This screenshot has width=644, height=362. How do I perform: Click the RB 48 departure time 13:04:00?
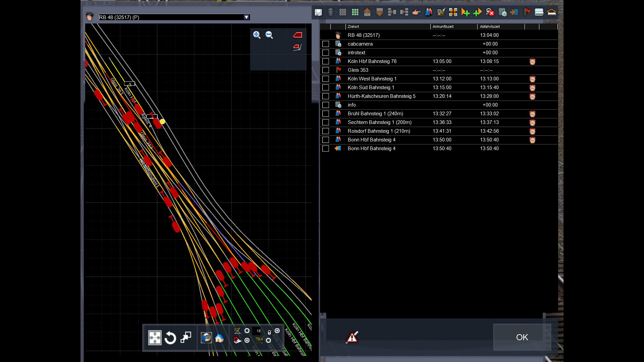489,35
